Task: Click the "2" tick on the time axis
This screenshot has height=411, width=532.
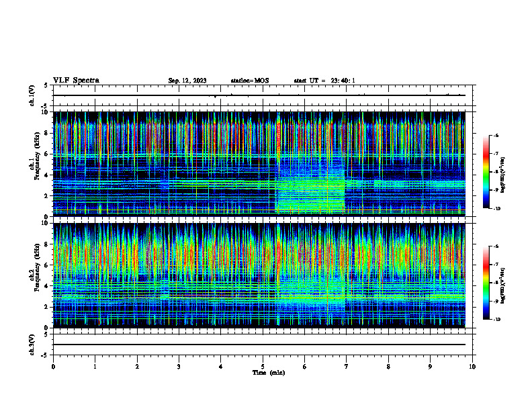Action: (x=137, y=367)
